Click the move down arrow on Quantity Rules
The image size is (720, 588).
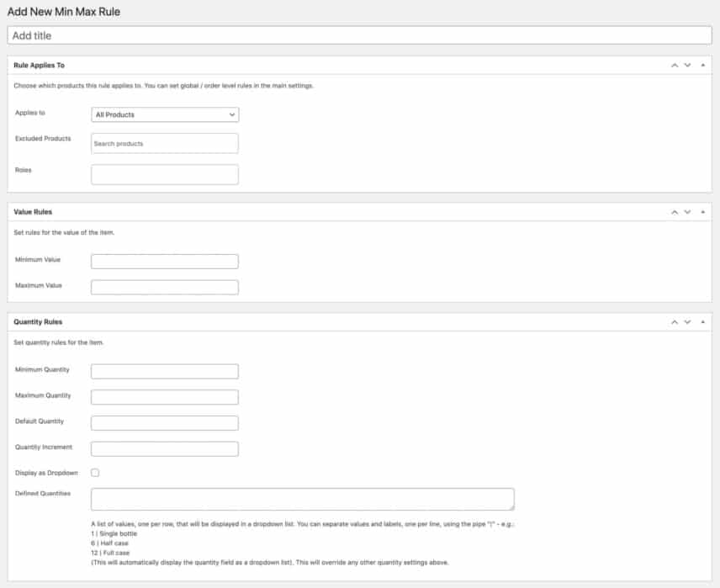point(687,321)
